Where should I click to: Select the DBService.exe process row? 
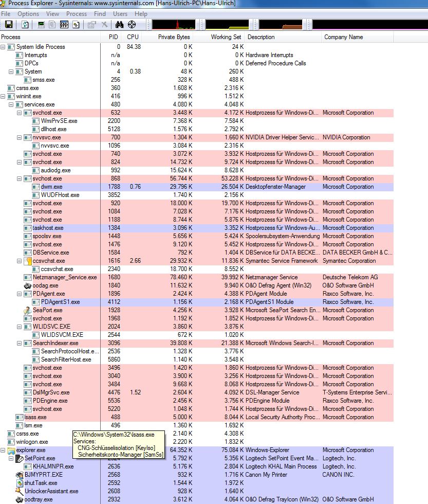pyautogui.click(x=197, y=253)
